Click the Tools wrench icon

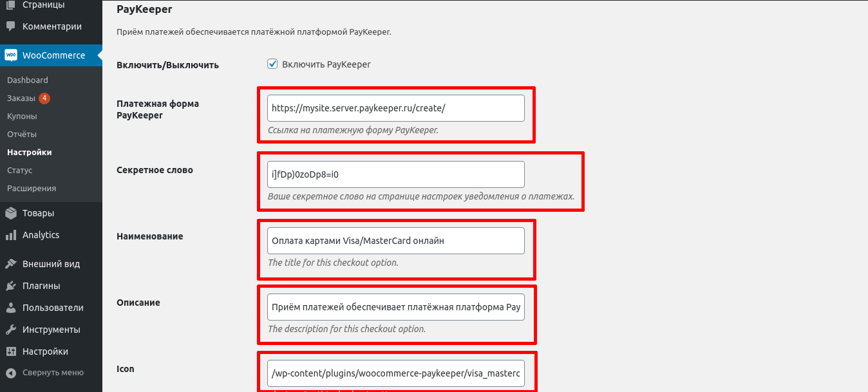(10, 330)
